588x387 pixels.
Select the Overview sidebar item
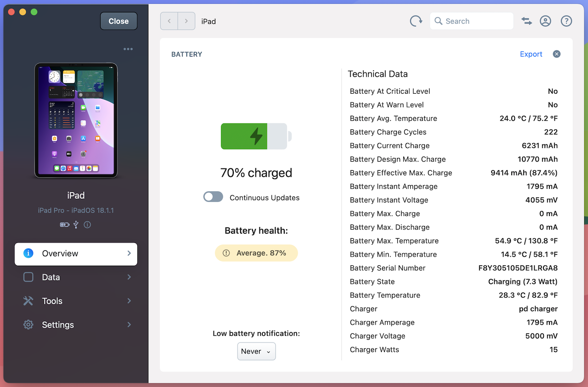(76, 254)
